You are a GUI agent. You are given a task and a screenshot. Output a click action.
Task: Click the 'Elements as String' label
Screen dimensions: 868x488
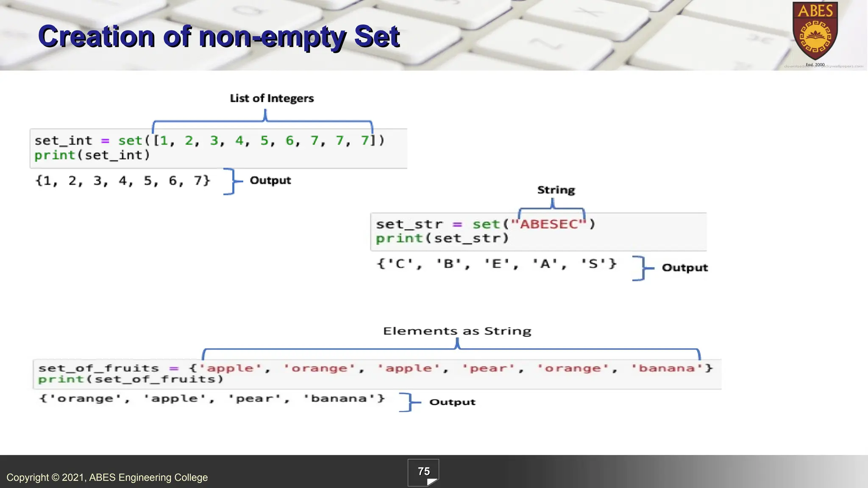pyautogui.click(x=457, y=331)
